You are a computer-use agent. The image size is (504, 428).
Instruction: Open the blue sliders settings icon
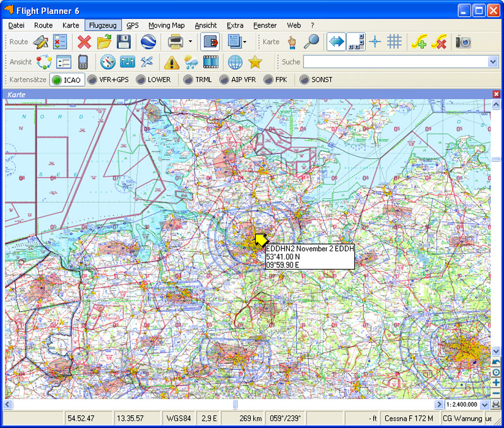pyautogui.click(x=127, y=62)
